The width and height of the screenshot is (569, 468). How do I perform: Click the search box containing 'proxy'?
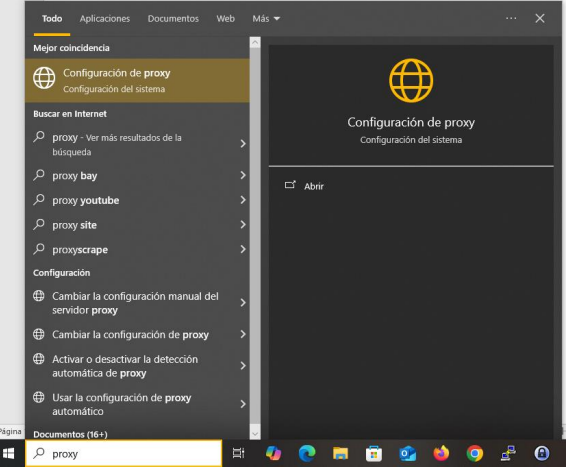pos(123,454)
